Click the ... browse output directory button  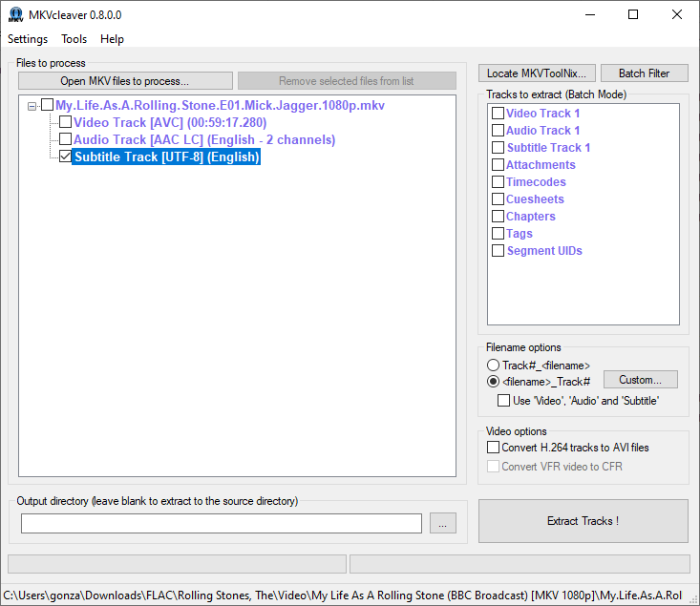(x=443, y=523)
